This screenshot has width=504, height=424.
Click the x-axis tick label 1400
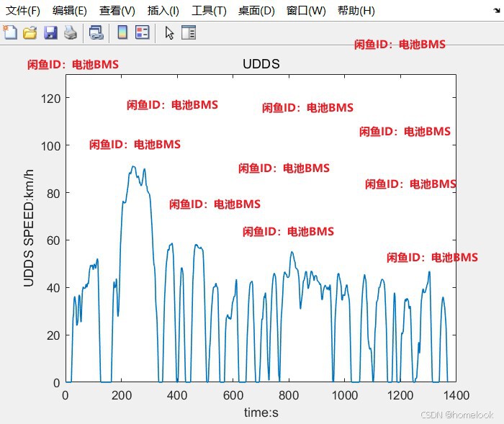[x=456, y=395]
